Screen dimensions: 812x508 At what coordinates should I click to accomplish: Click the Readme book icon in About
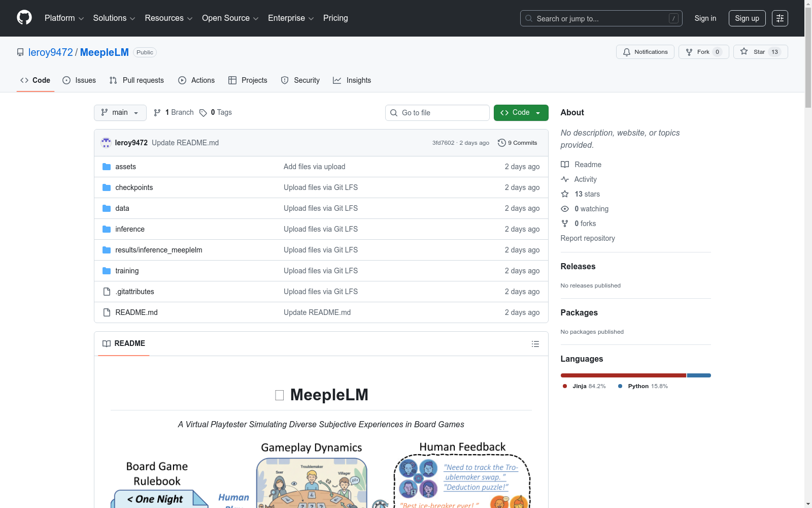(x=565, y=165)
